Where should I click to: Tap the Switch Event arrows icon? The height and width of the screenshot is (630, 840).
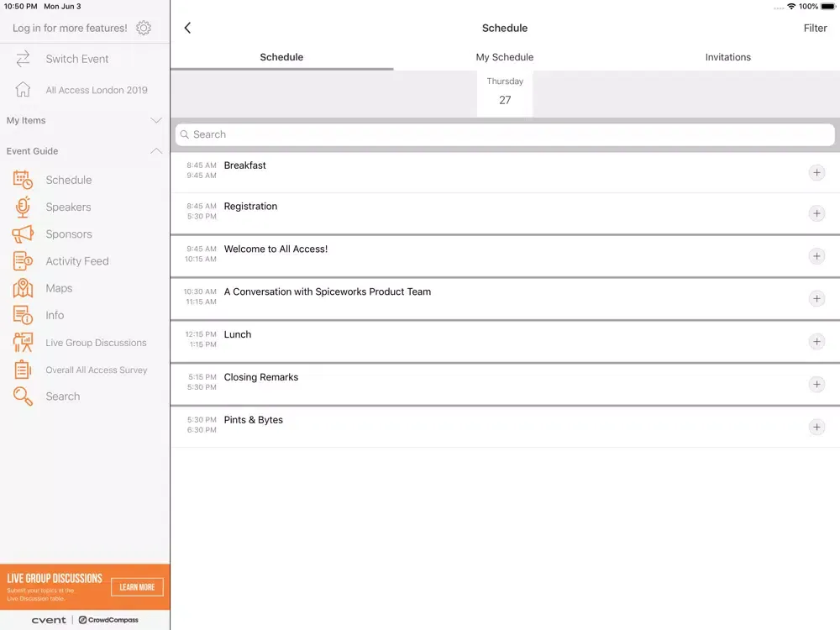click(x=23, y=59)
